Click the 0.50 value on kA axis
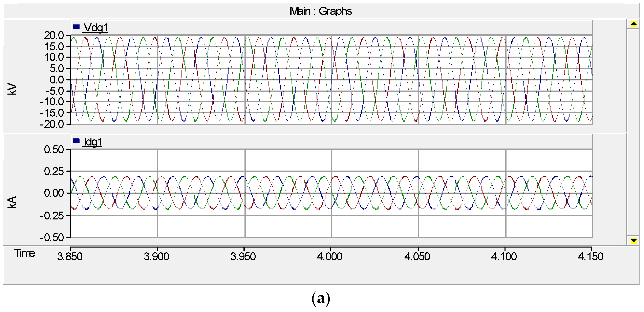The width and height of the screenshot is (644, 312). coord(54,149)
